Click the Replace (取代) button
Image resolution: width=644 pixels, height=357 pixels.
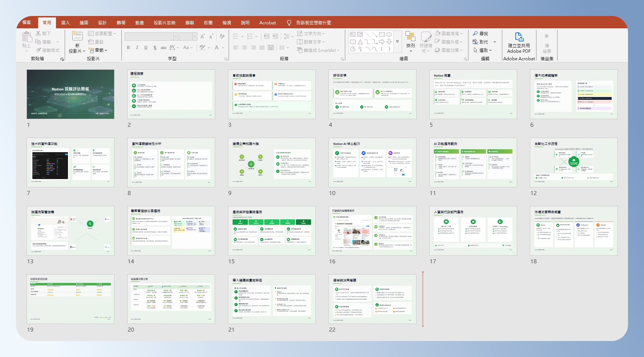click(x=483, y=42)
